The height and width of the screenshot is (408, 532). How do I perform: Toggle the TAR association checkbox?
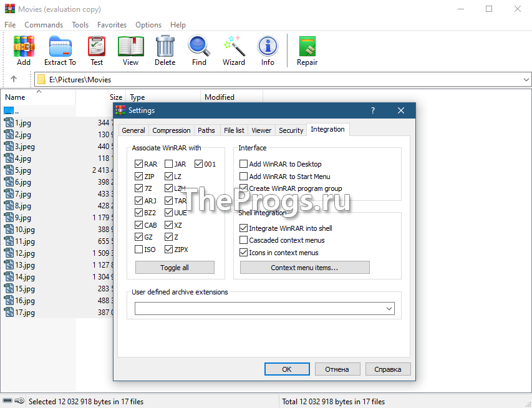coord(168,201)
